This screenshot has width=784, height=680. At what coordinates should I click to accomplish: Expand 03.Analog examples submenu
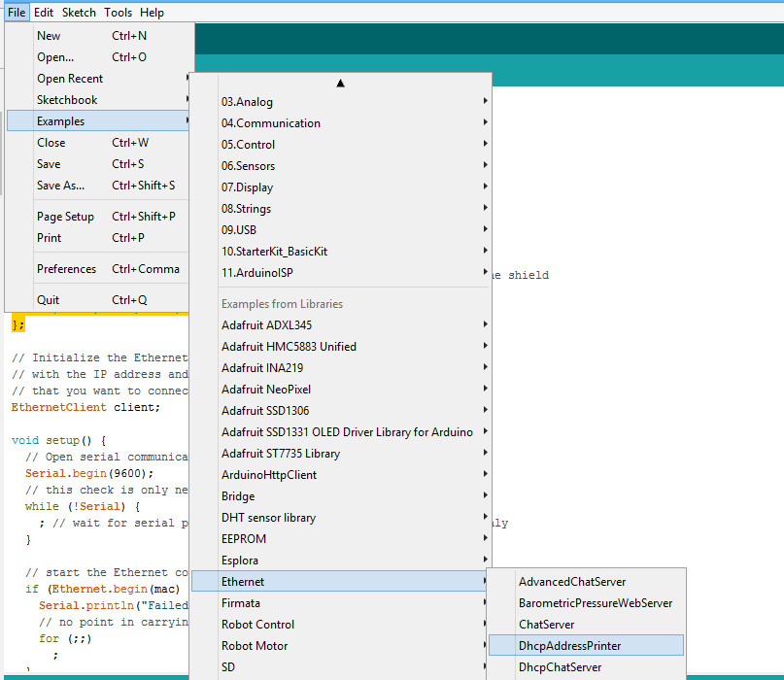[x=340, y=102]
